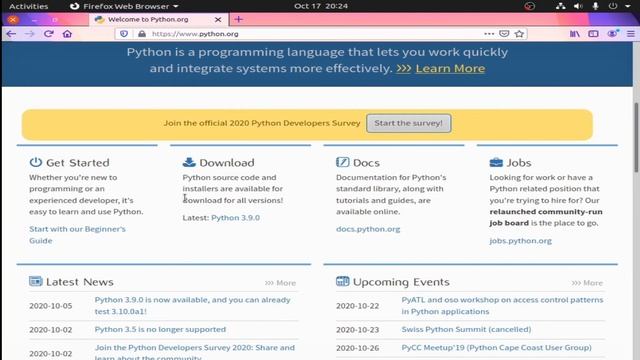
Task: Open the clock showing Oct 17 20:24
Action: pos(321,6)
